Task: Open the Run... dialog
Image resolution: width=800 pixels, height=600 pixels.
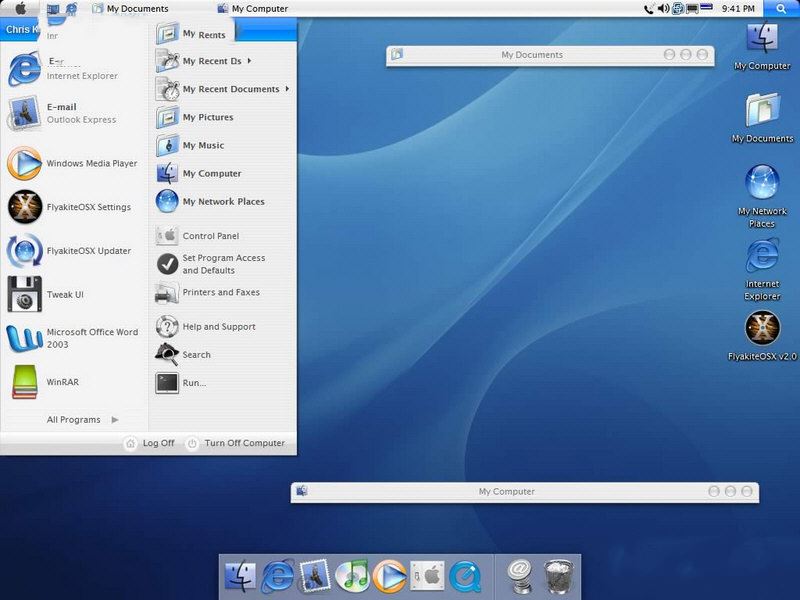Action: tap(182, 383)
